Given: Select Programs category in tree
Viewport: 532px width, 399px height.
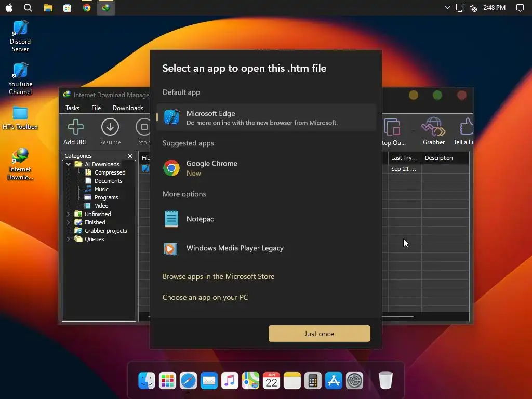Looking at the screenshot, I should [106, 197].
